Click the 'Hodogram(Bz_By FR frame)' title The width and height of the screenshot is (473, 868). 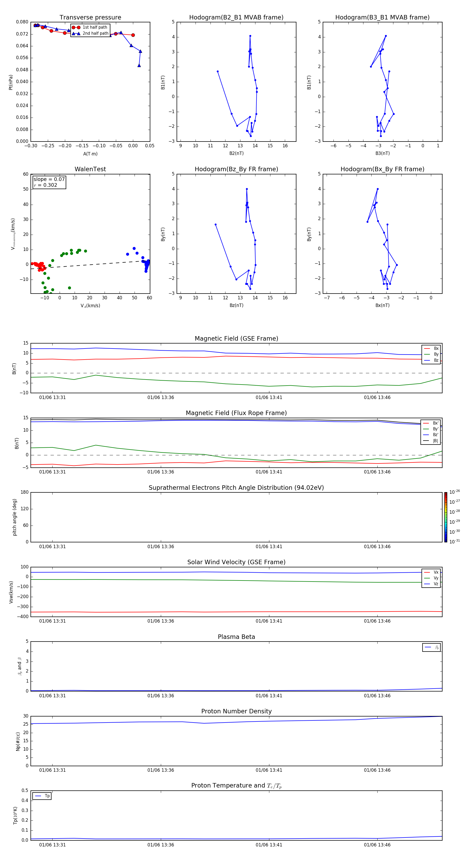click(x=236, y=169)
